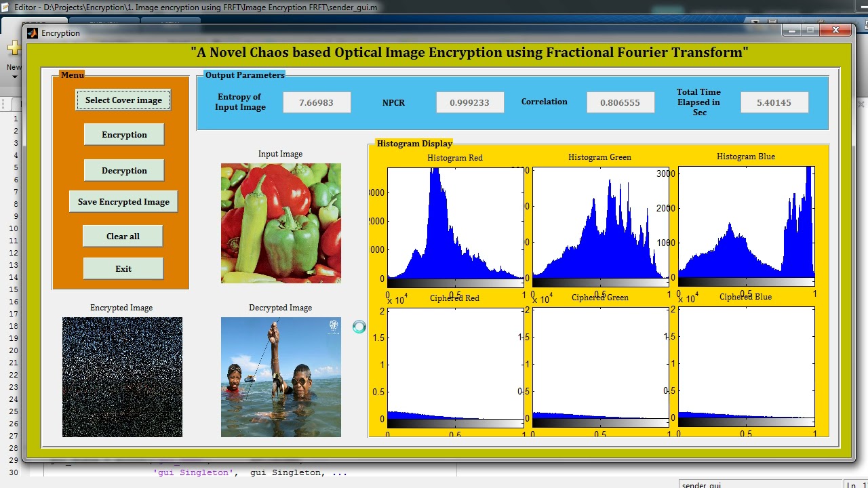Click the Histogram Display panel label
This screenshot has height=488, width=868.
click(x=414, y=144)
